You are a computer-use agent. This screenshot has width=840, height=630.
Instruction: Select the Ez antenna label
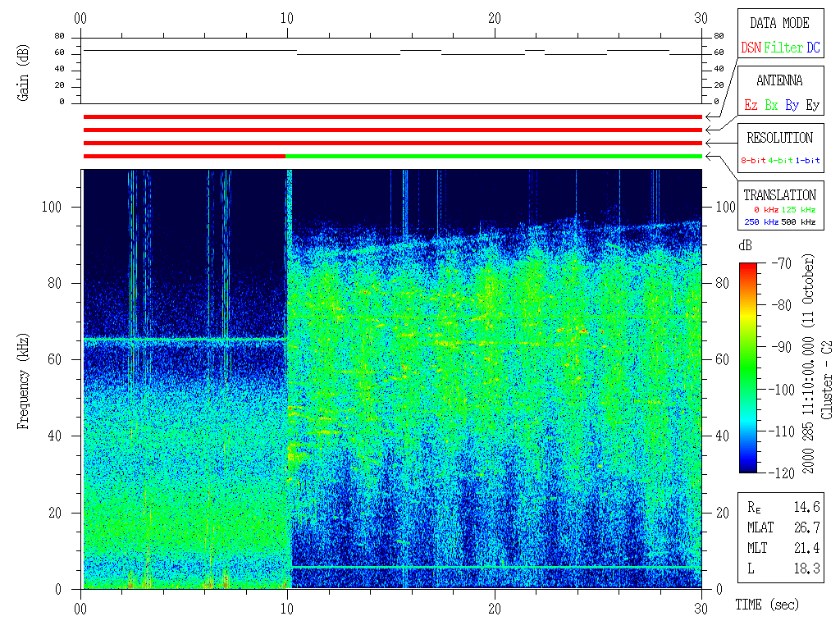(751, 105)
